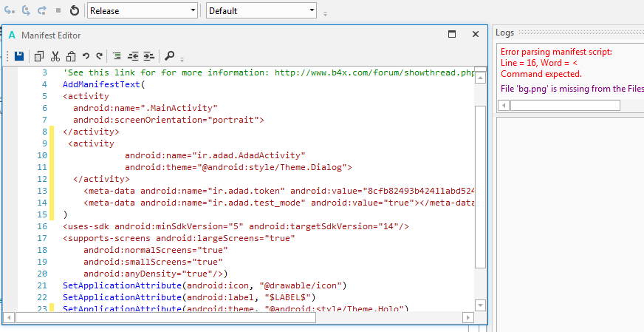Maximize the Manifest Editor window
This screenshot has height=332, width=644.
point(452,34)
